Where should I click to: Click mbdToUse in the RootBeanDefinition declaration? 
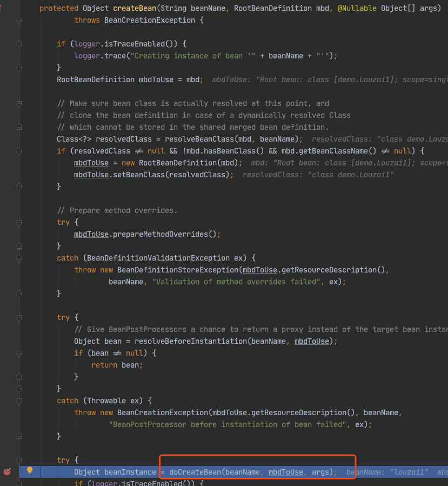click(x=156, y=79)
